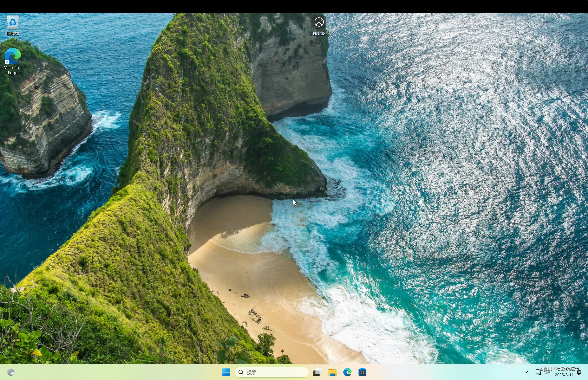588x380 pixels.
Task: Select the Microsoft Edge desktop shortcut
Action: coord(13,56)
